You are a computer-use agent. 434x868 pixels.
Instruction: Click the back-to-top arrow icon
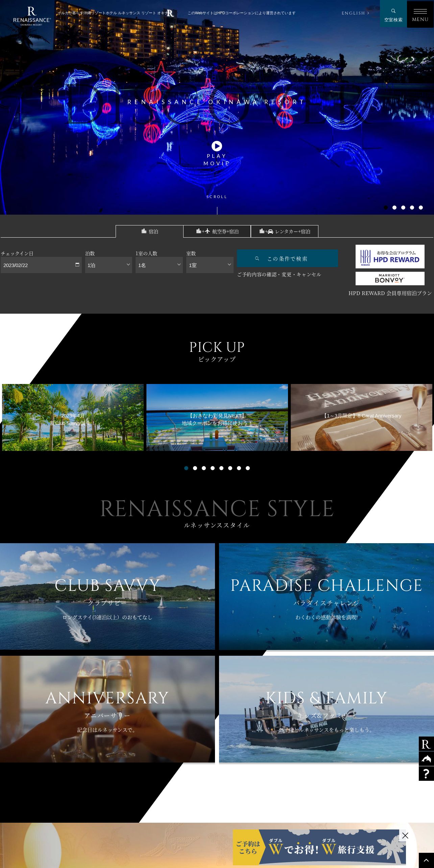pyautogui.click(x=426, y=860)
